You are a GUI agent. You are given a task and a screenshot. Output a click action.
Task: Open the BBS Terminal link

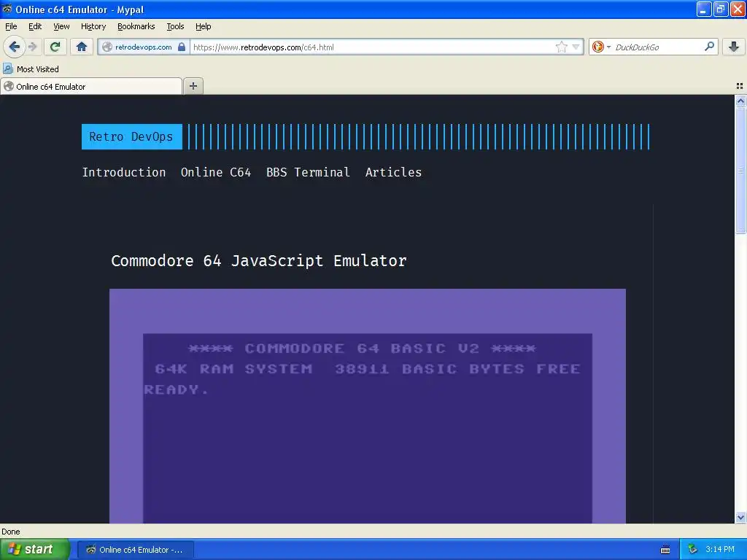tap(308, 172)
